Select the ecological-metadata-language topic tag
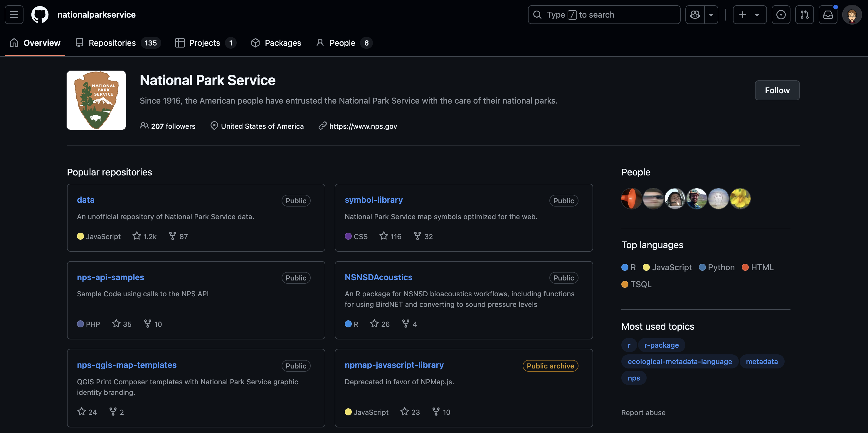This screenshot has width=868, height=433. click(680, 361)
